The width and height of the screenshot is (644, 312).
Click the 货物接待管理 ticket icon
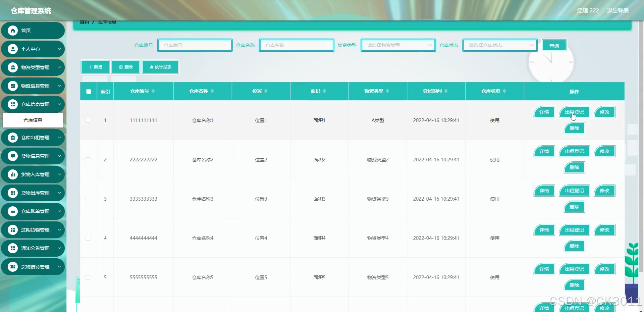point(13,267)
